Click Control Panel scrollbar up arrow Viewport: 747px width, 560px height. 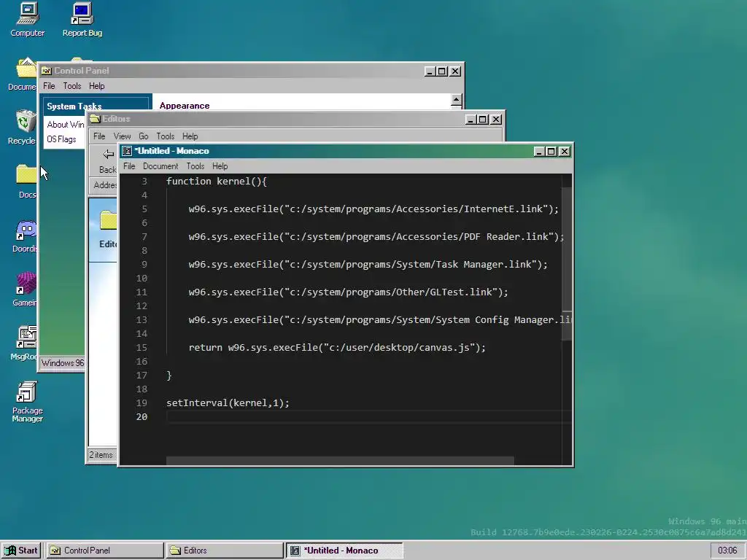coord(457,100)
